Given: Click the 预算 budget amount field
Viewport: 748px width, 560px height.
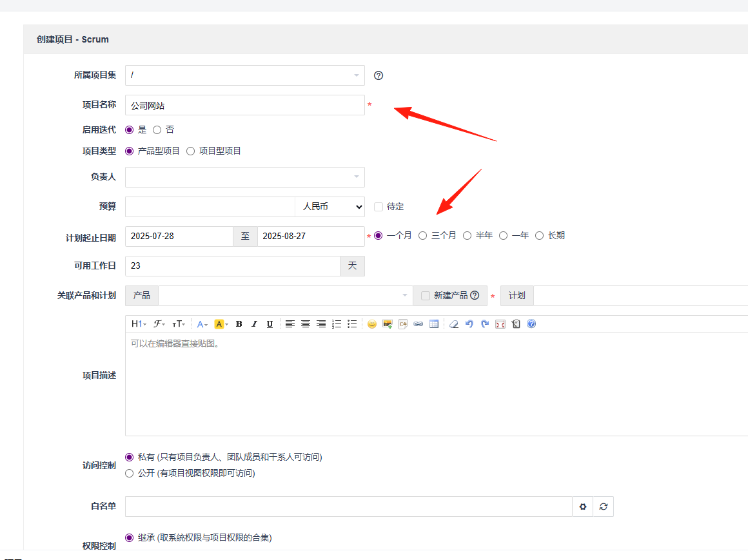Looking at the screenshot, I should click(x=210, y=207).
